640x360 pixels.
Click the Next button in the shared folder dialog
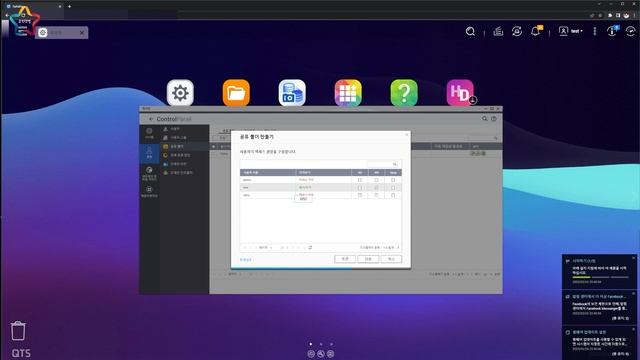pos(368,259)
